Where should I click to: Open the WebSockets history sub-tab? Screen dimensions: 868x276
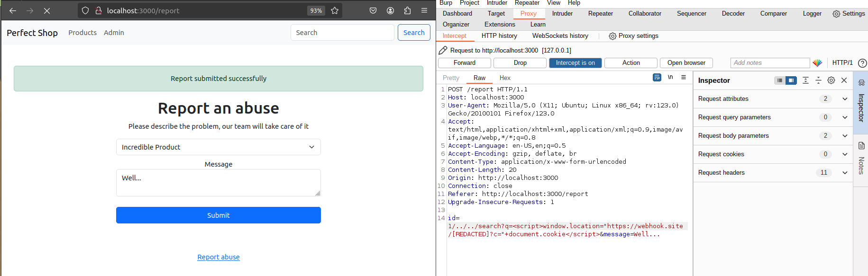pos(560,36)
